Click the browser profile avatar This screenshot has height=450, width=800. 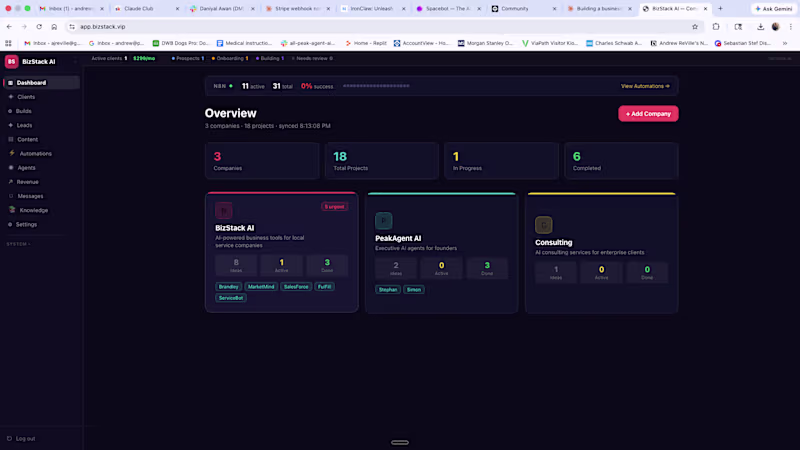[776, 27]
